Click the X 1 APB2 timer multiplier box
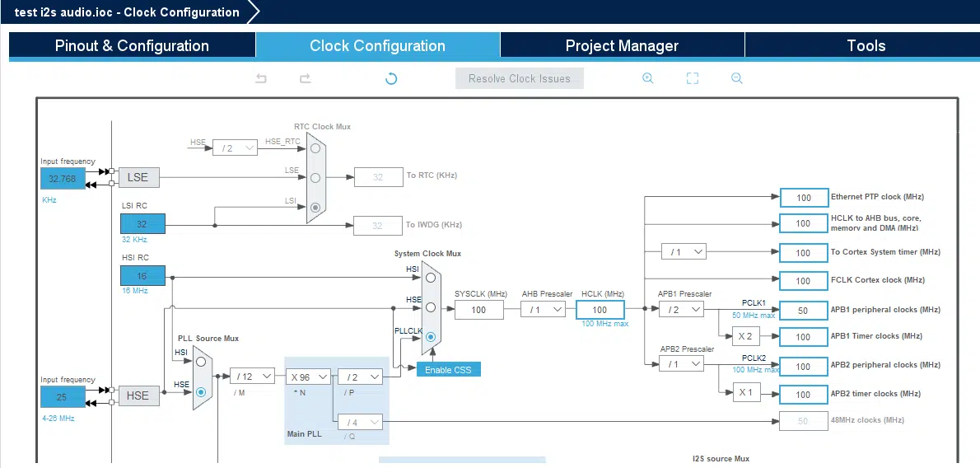The width and height of the screenshot is (980, 468). coord(746,392)
